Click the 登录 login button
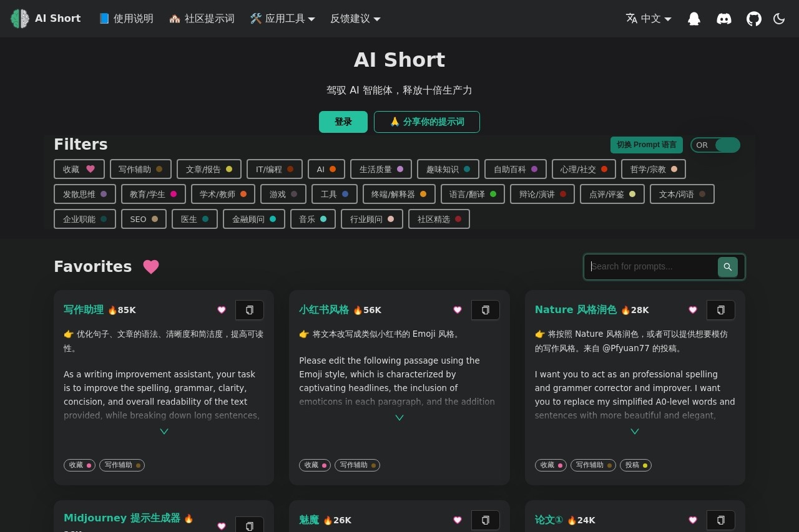799x532 pixels. tap(343, 122)
